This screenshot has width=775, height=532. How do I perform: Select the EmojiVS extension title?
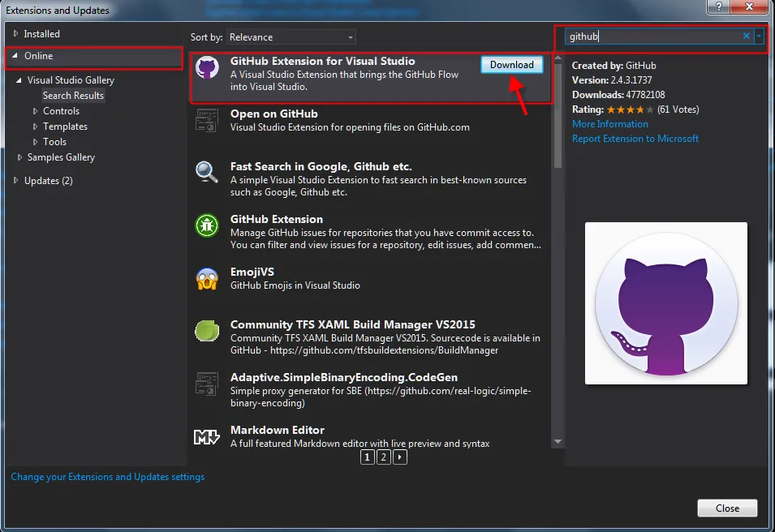[x=252, y=272]
